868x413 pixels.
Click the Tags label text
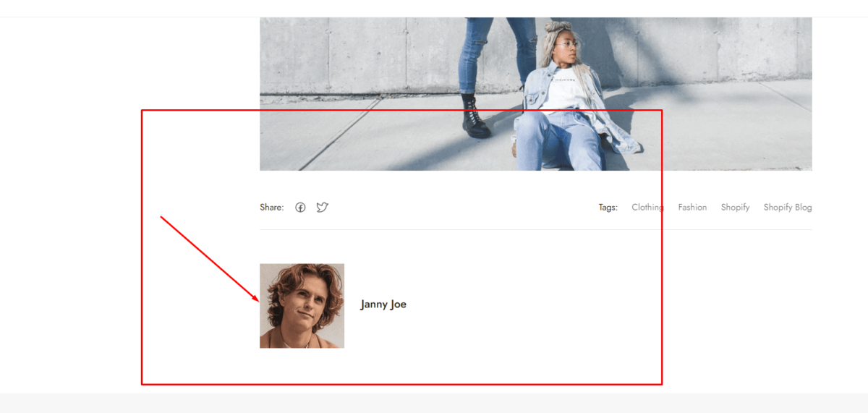pos(608,208)
